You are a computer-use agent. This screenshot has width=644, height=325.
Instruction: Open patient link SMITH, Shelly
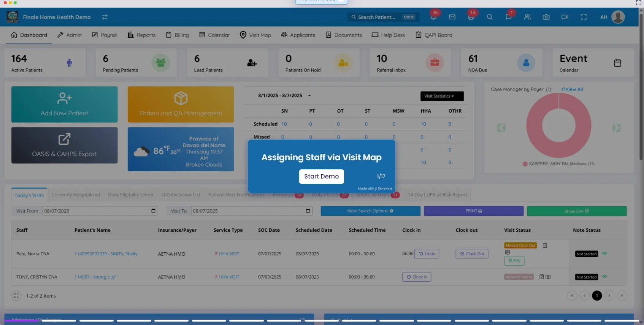coord(106,254)
